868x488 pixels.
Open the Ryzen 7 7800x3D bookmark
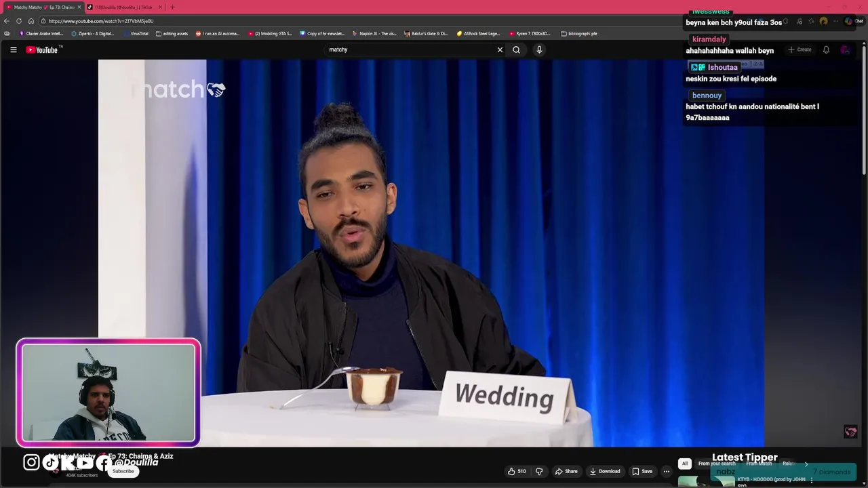click(x=531, y=33)
